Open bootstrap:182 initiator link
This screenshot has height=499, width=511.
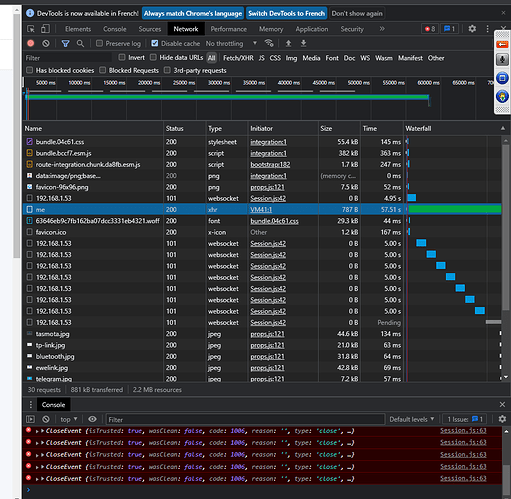[270, 165]
